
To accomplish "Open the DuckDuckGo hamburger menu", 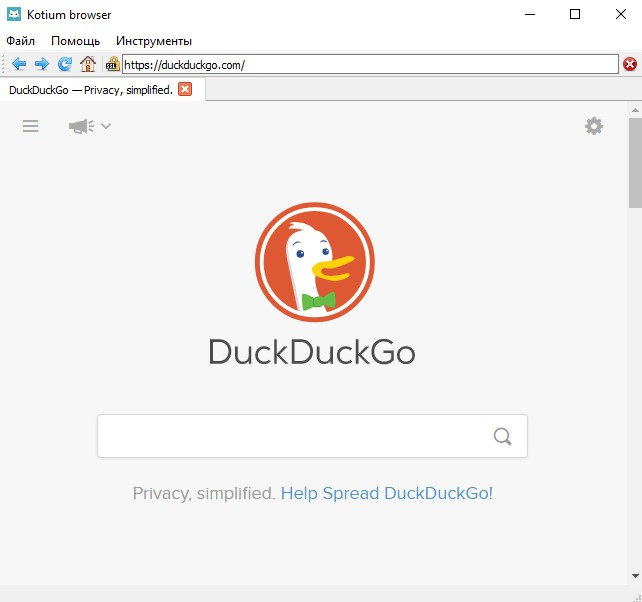I will 31,126.
